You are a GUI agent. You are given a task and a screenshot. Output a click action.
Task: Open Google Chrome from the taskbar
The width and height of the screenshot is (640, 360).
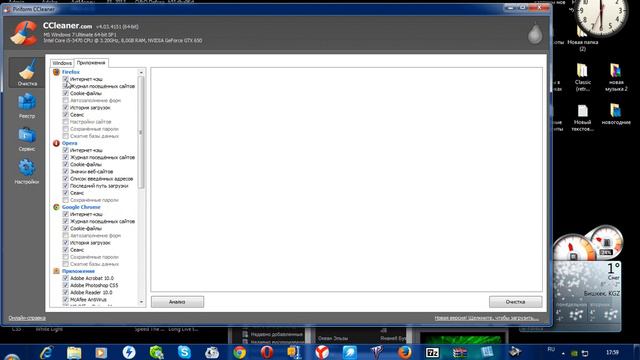click(x=240, y=352)
